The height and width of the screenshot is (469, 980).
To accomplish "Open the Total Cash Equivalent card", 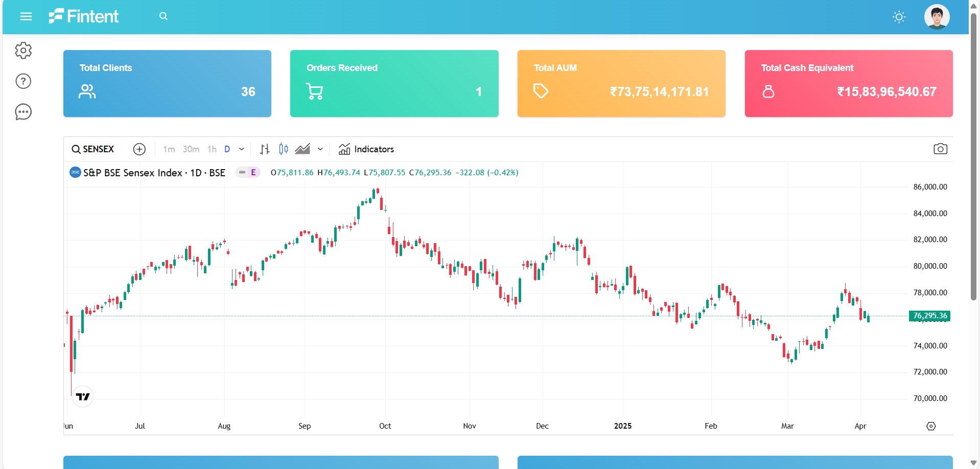I will tap(849, 83).
